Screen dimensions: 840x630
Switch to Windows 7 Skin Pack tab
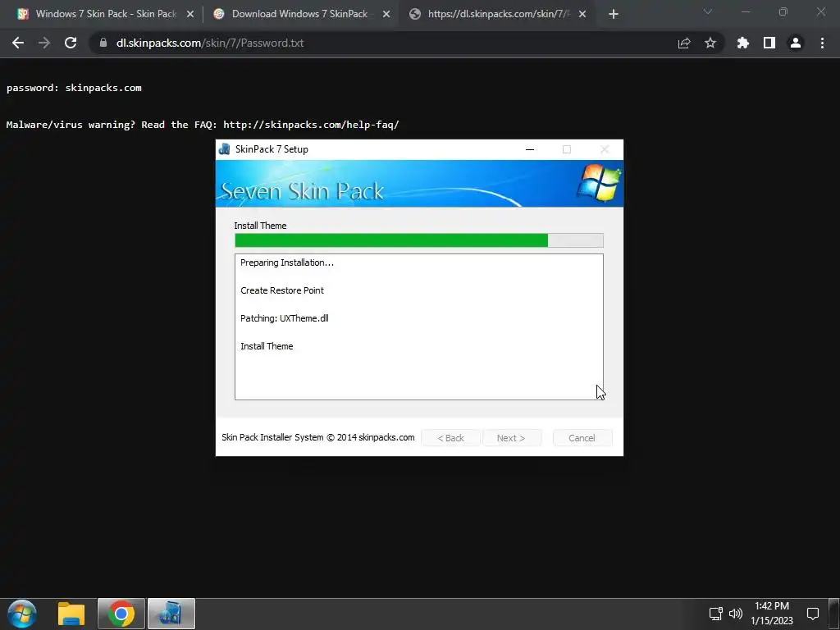[106, 14]
